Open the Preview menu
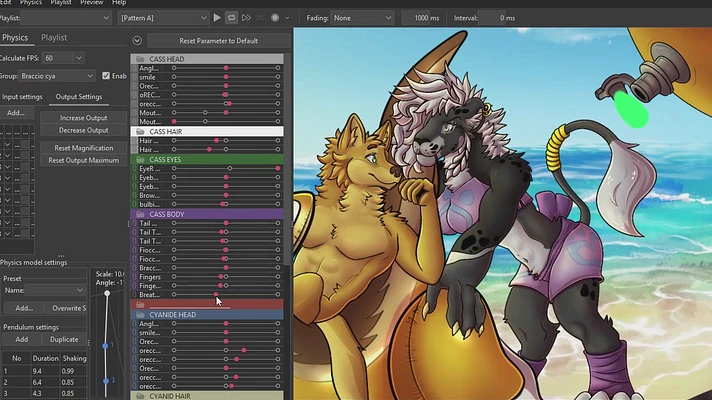This screenshot has height=400, width=712. tap(92, 3)
